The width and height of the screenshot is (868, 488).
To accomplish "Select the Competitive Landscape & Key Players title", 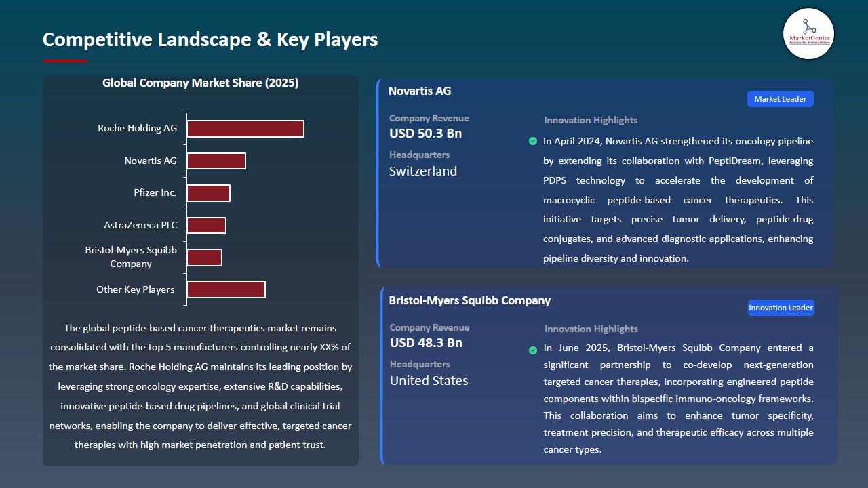I will [x=210, y=39].
